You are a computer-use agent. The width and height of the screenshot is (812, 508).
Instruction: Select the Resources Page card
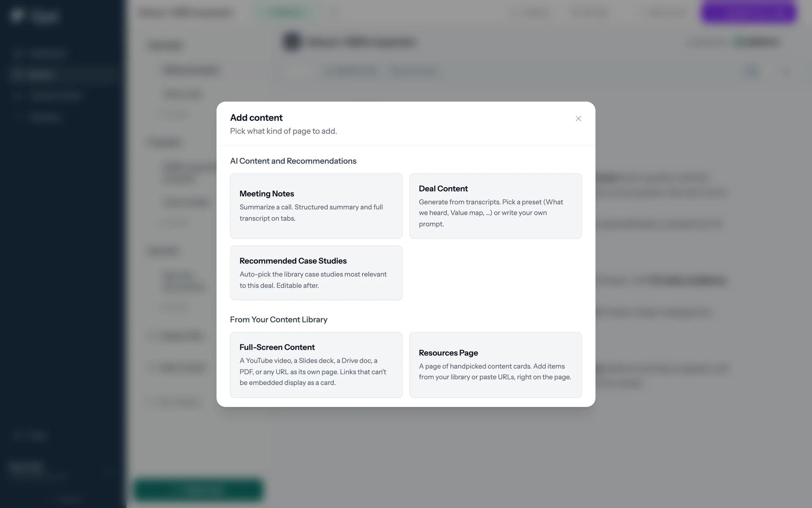495,365
